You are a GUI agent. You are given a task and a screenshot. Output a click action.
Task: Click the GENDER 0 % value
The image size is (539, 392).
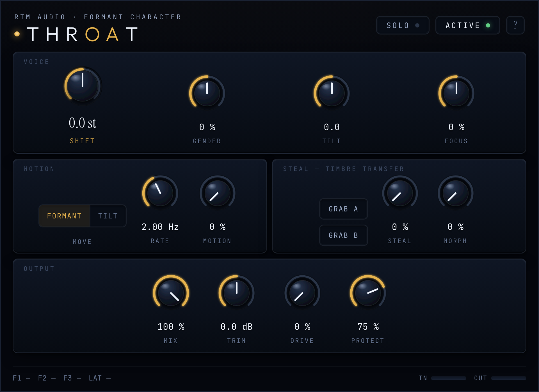pos(207,127)
